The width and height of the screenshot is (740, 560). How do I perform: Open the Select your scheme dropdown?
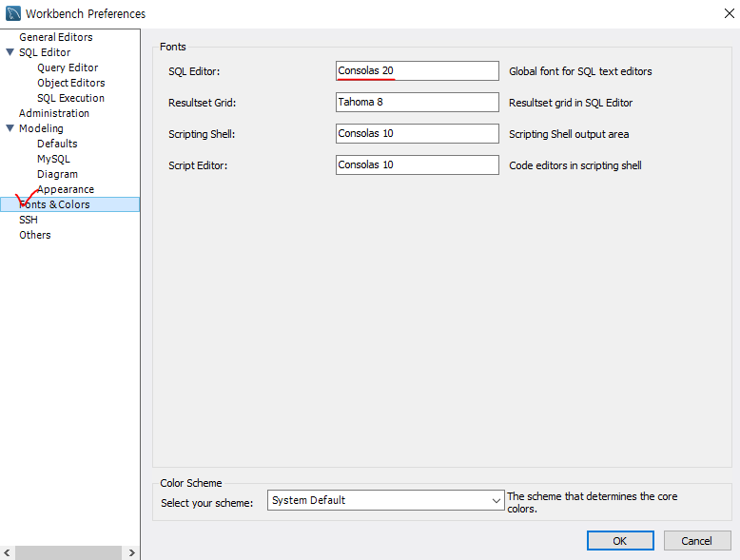tap(385, 500)
